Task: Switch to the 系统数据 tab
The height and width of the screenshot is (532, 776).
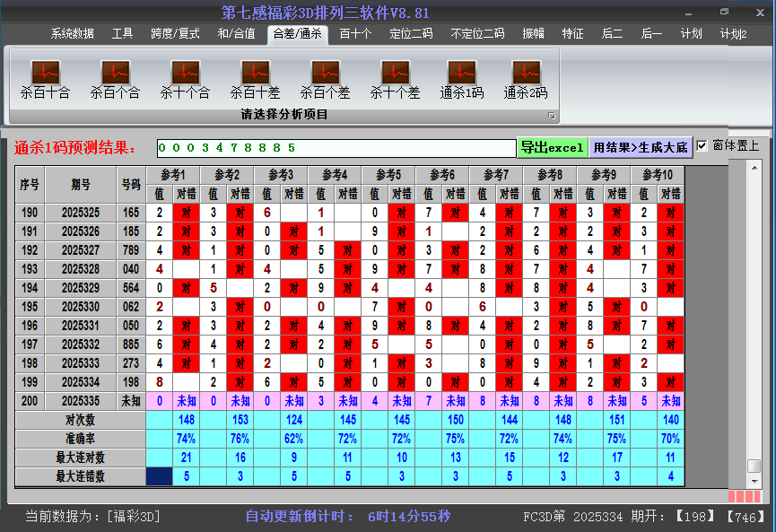Action: click(x=72, y=34)
